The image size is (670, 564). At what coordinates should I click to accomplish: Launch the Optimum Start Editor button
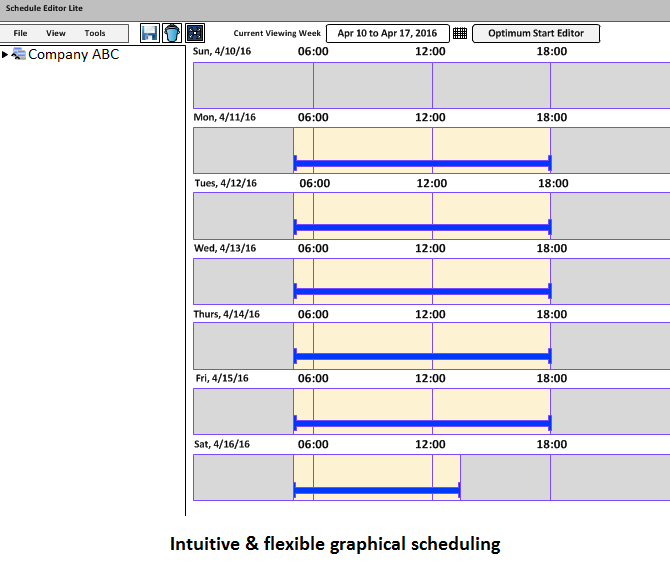tap(536, 33)
